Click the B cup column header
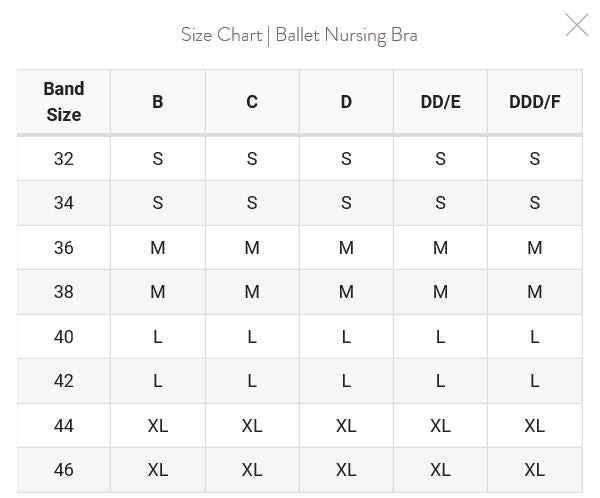 click(157, 102)
